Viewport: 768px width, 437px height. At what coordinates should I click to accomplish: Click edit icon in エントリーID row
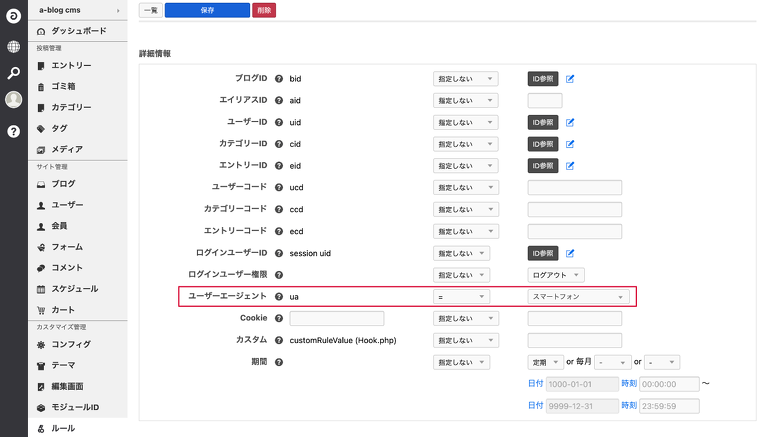tap(570, 166)
